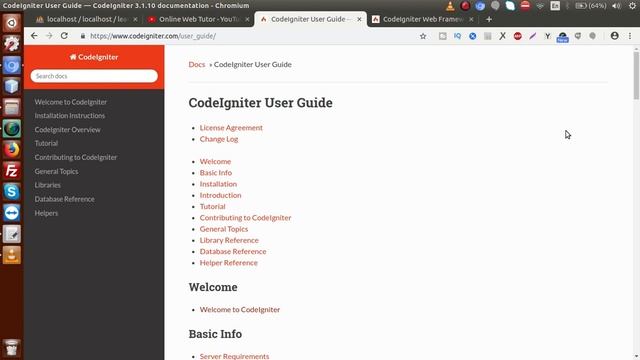Screen dimensions: 640x360
Task: Click the Library Reference link
Action: [x=229, y=240]
